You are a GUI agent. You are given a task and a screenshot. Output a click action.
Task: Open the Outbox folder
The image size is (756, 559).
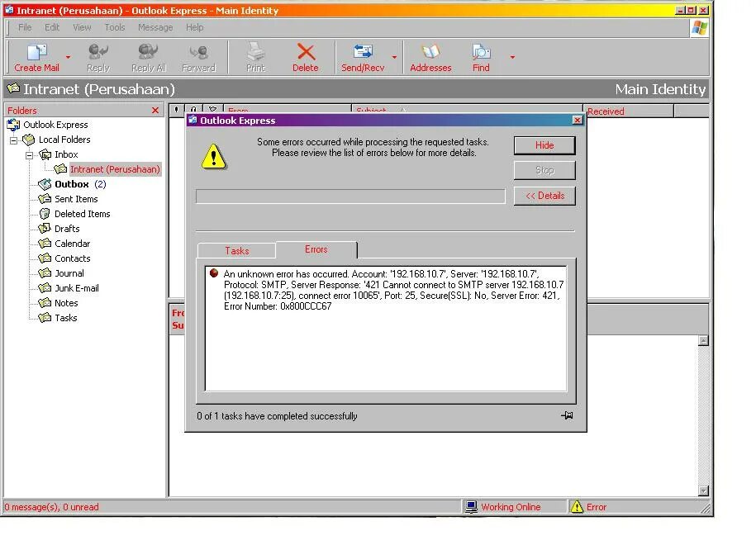tap(72, 185)
